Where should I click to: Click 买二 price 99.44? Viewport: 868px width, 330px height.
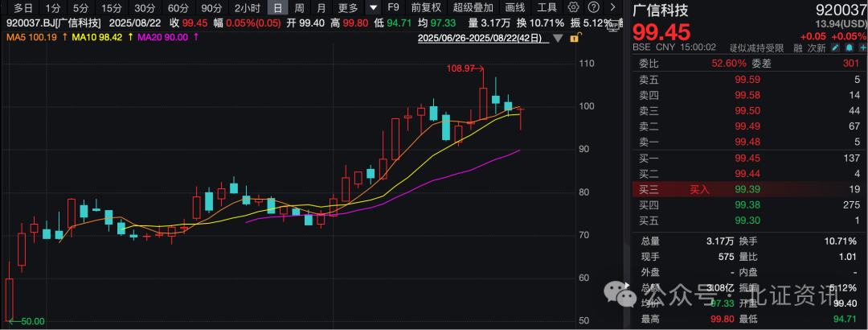(x=746, y=174)
